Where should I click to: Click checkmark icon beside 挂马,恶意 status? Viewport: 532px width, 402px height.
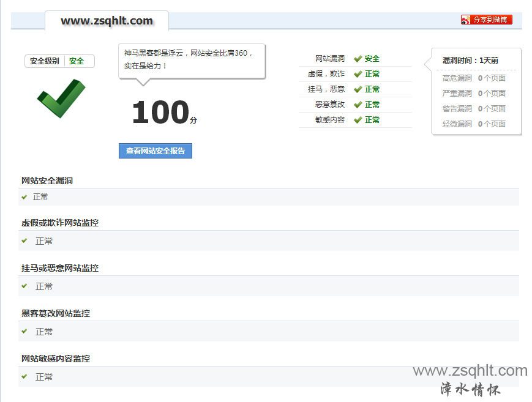(x=358, y=89)
